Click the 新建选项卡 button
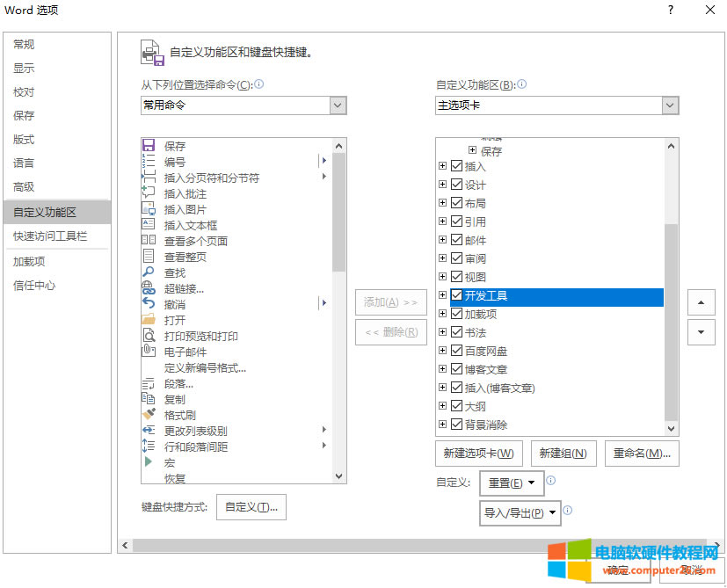The height and width of the screenshot is (588, 727). pos(479,454)
